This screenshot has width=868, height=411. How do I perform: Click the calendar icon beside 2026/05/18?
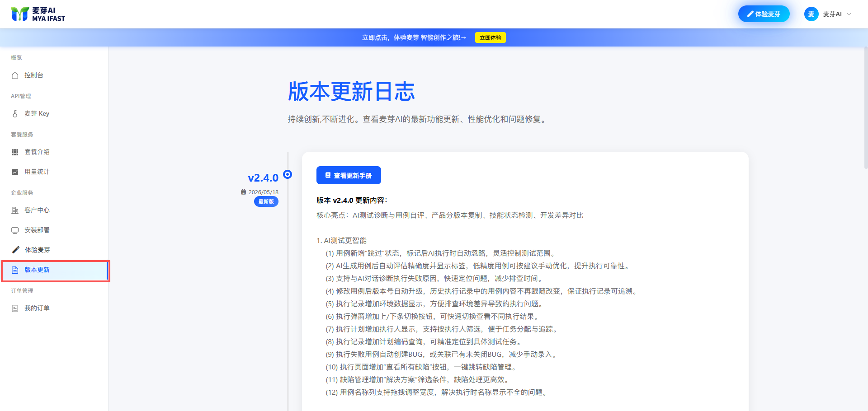pos(244,192)
